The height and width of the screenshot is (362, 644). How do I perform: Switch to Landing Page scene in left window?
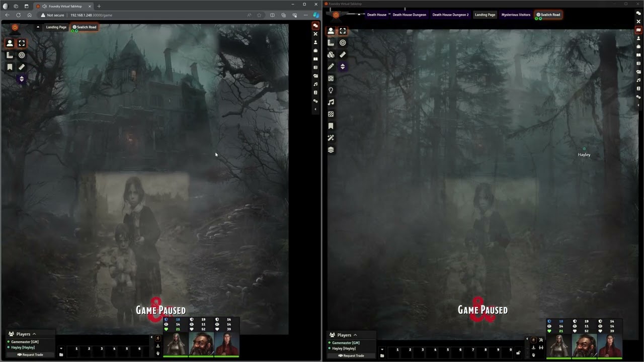(56, 27)
